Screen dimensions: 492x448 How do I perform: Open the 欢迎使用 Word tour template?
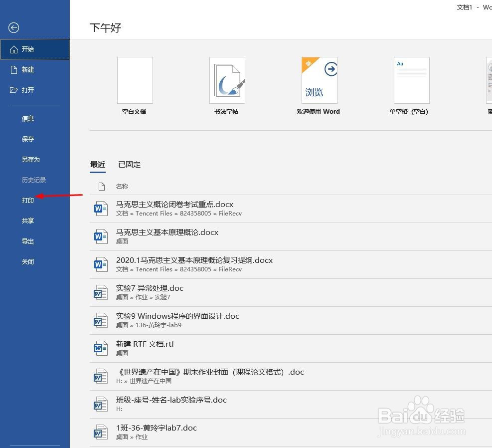pos(319,86)
